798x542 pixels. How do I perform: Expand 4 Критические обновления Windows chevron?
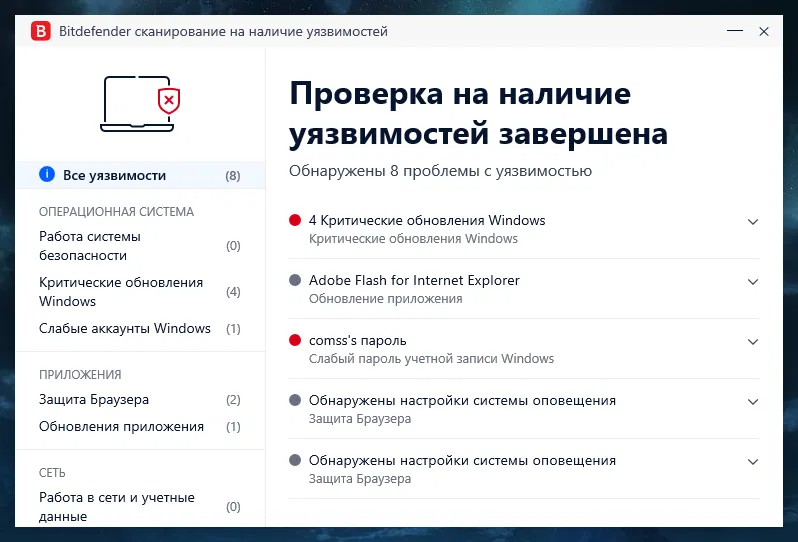(x=753, y=221)
